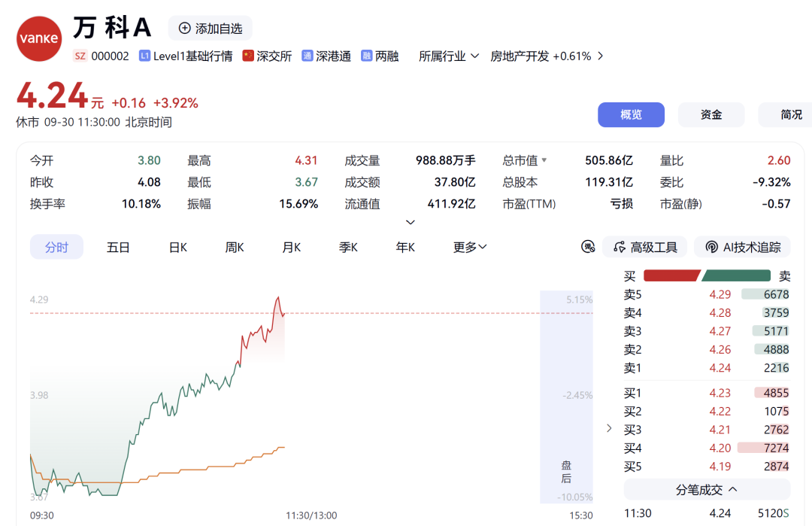Image resolution: width=812 pixels, height=526 pixels.
Task: Click the 振幅 15.69% value
Action: click(x=298, y=204)
